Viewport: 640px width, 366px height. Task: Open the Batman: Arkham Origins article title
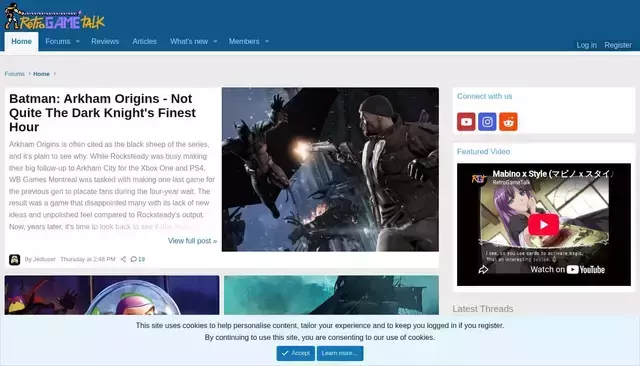pos(102,113)
